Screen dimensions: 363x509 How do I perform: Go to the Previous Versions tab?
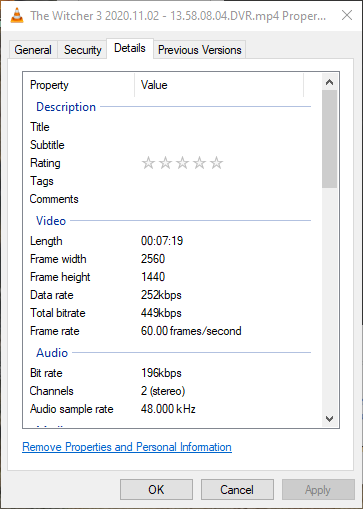[x=199, y=50]
